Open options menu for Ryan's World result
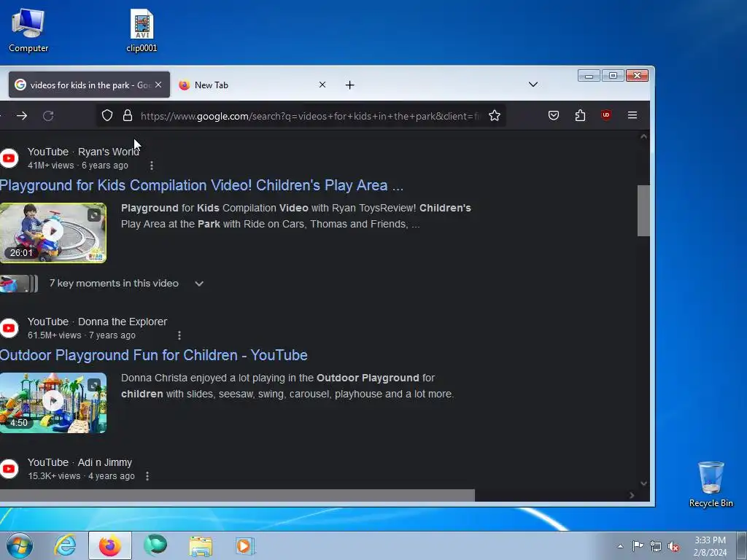The width and height of the screenshot is (747, 560). click(x=152, y=166)
